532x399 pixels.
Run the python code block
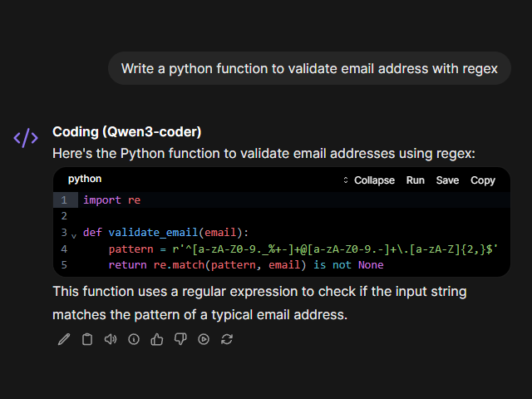[416, 180]
